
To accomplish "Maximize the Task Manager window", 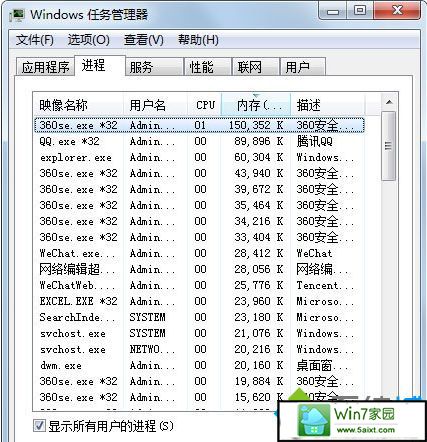I will click(360, 11).
